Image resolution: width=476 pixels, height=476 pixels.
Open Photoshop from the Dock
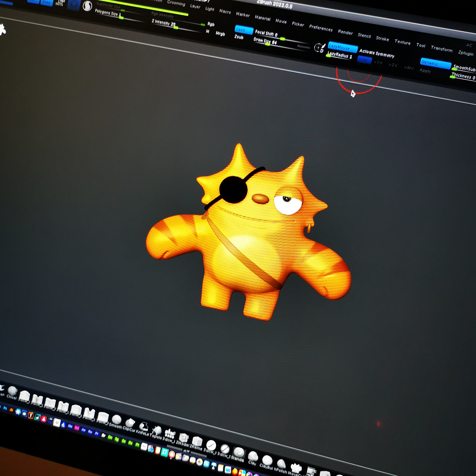[5, 408]
